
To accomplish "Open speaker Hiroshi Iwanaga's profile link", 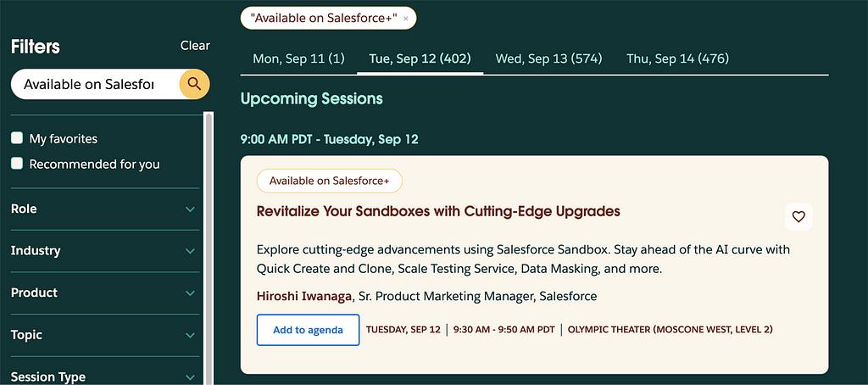I will (303, 296).
